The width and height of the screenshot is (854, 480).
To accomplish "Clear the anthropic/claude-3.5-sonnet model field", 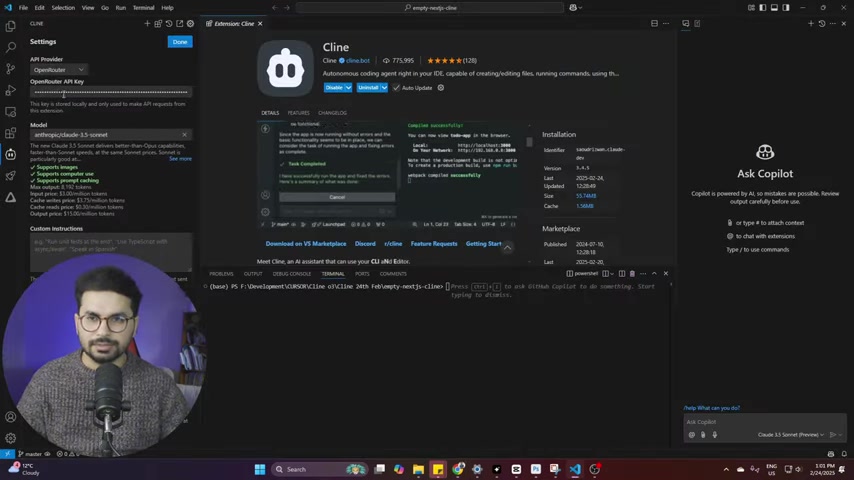I will click(185, 135).
